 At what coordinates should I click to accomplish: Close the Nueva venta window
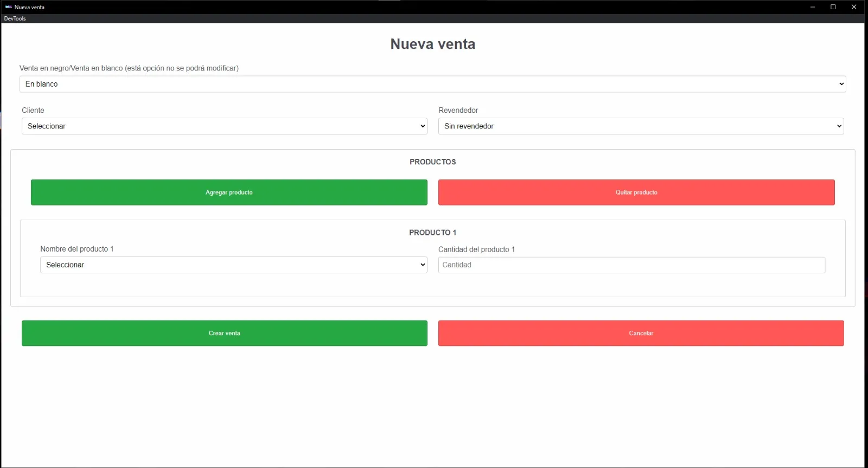854,7
